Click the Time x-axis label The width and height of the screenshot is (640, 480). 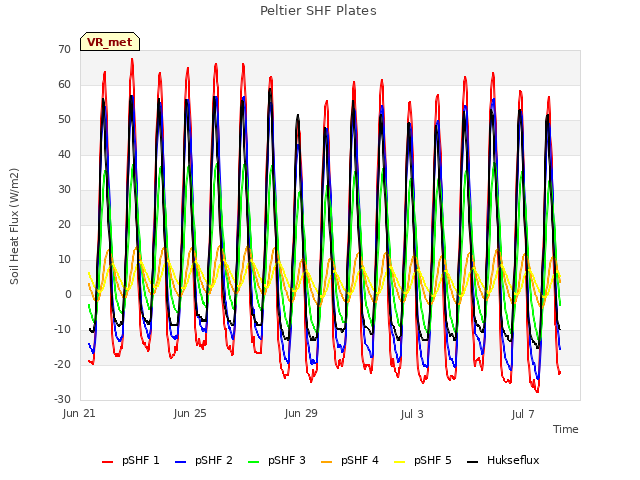pos(566,429)
